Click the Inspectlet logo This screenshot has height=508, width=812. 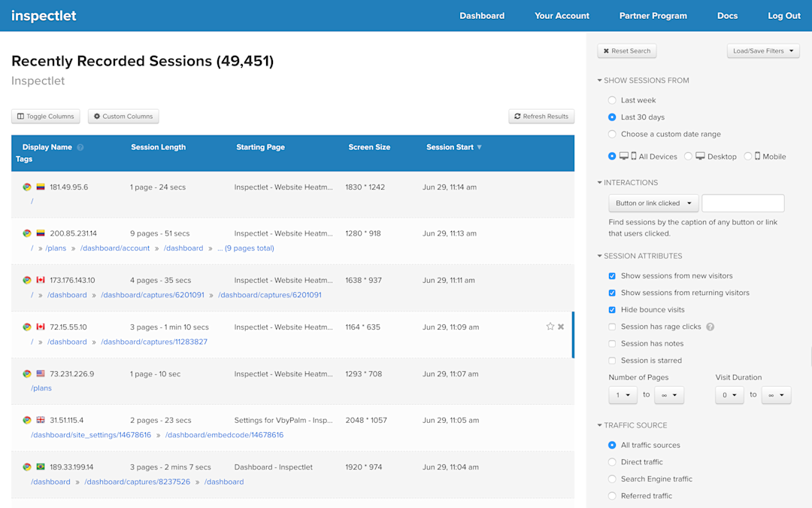click(x=44, y=16)
